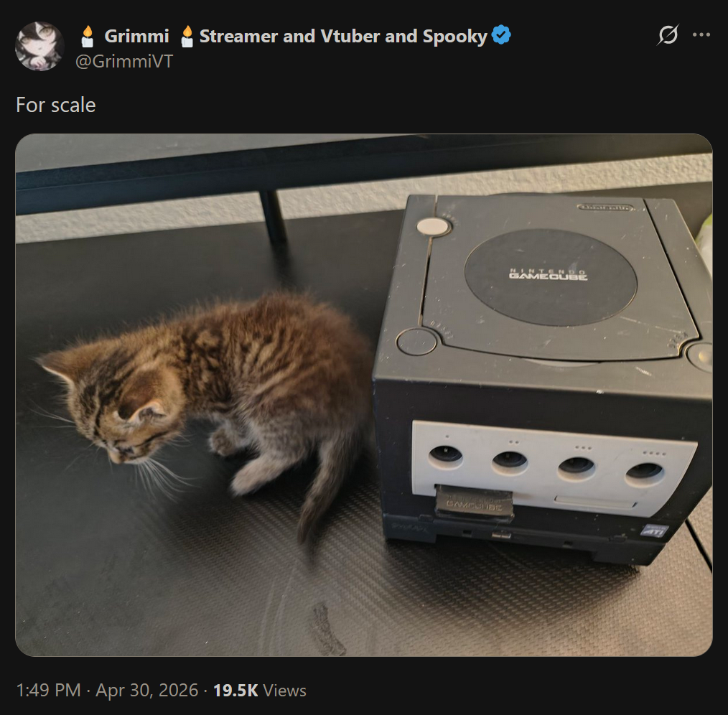Open the Grok slashed-circle icon
This screenshot has height=715, width=728.
pyautogui.click(x=668, y=35)
